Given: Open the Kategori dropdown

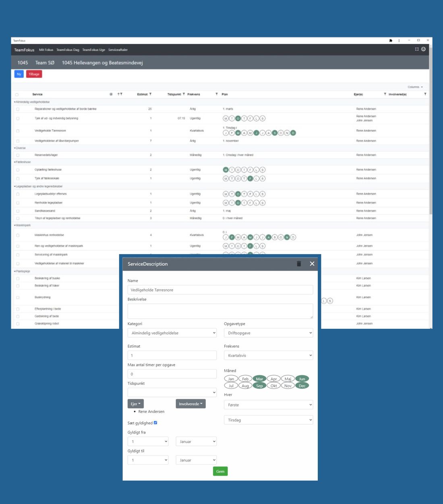Looking at the screenshot, I should click(172, 333).
